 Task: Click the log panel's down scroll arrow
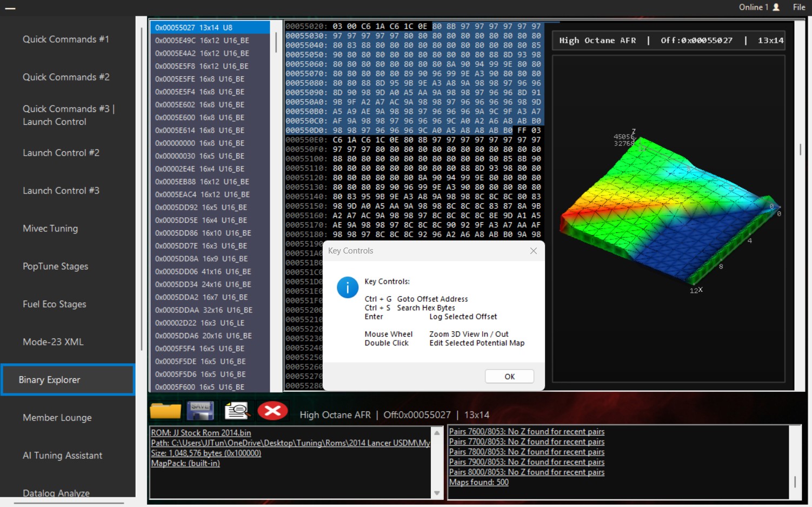tap(436, 492)
